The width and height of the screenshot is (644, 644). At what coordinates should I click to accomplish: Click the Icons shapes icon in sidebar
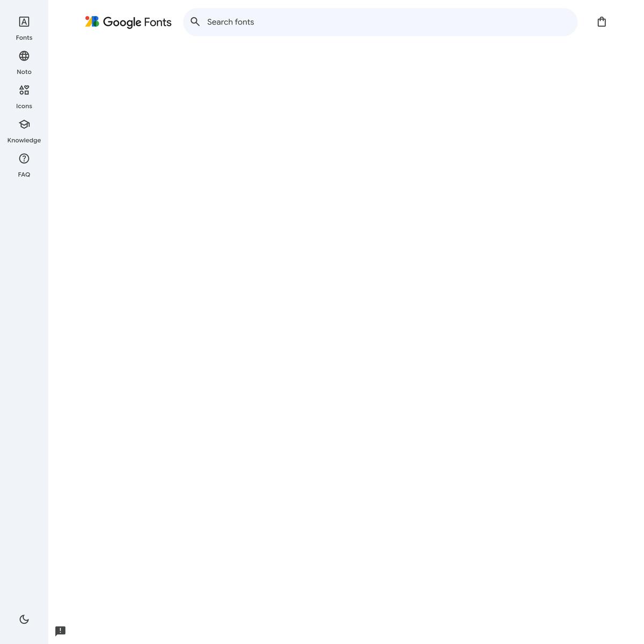click(24, 90)
